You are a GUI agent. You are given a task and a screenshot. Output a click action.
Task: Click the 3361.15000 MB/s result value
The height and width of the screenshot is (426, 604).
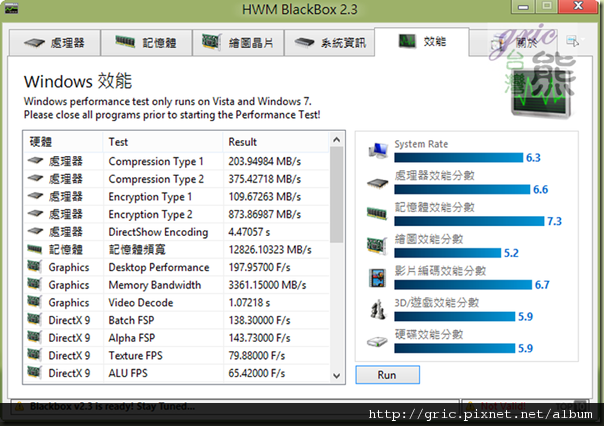tap(267, 285)
